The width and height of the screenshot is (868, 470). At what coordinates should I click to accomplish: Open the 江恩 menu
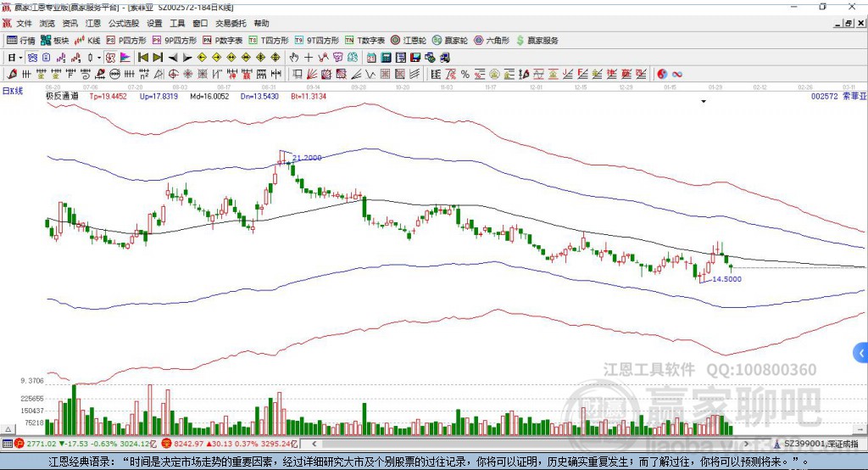pos(93,23)
